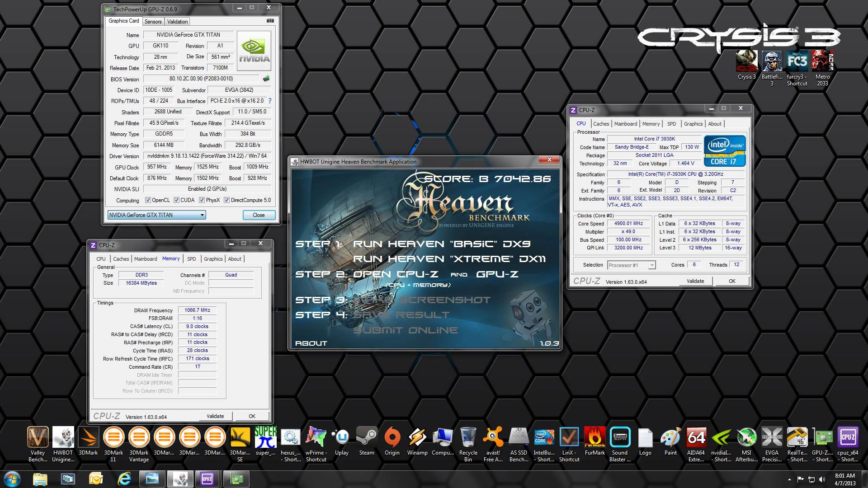Launch the EVGA Precision desktop icon
Viewport: 868px width, 488px height.
[x=772, y=444]
